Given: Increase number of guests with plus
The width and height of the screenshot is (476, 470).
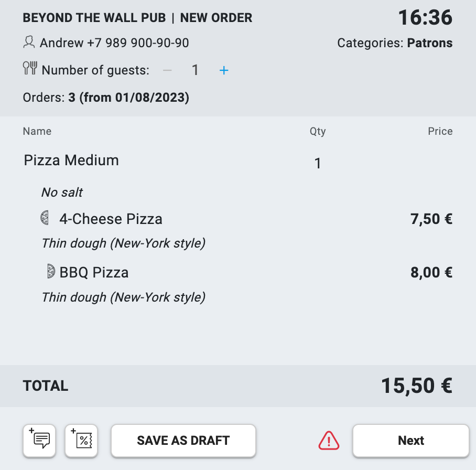Looking at the screenshot, I should (x=224, y=70).
